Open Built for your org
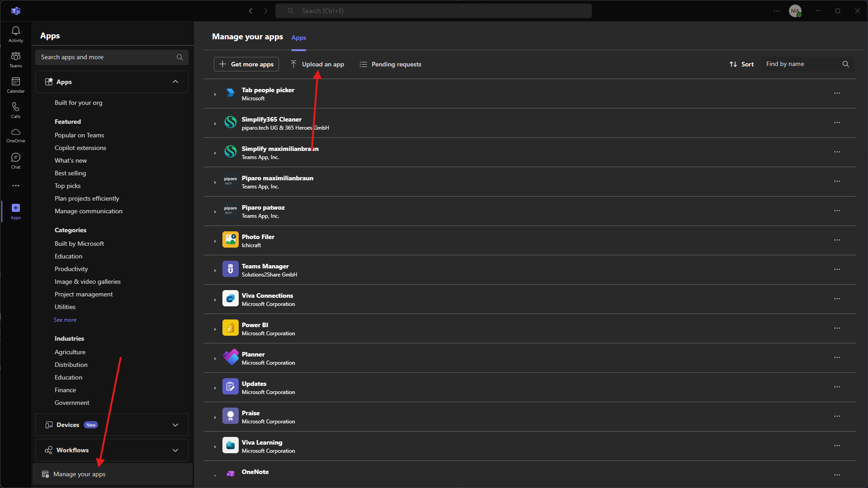Image resolution: width=868 pixels, height=488 pixels. (x=79, y=103)
